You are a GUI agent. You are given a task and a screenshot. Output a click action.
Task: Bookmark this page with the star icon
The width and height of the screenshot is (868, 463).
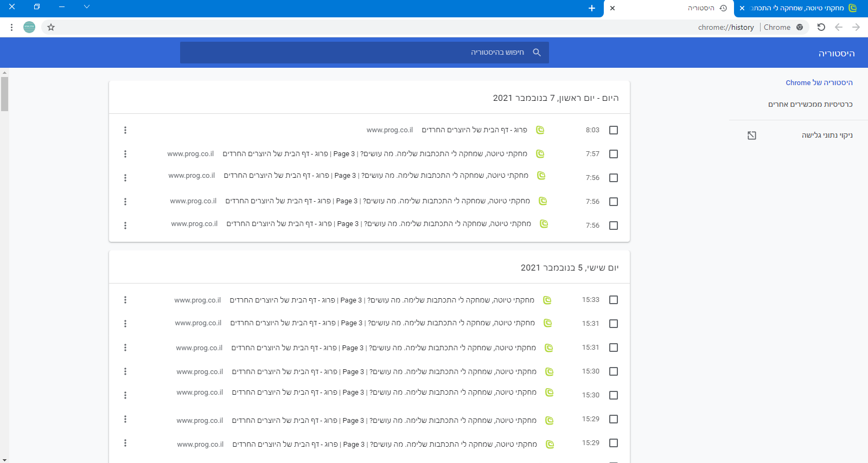[51, 27]
